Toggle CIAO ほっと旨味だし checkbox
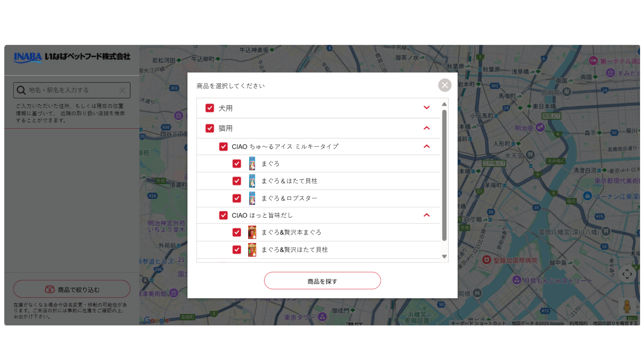 click(x=223, y=215)
